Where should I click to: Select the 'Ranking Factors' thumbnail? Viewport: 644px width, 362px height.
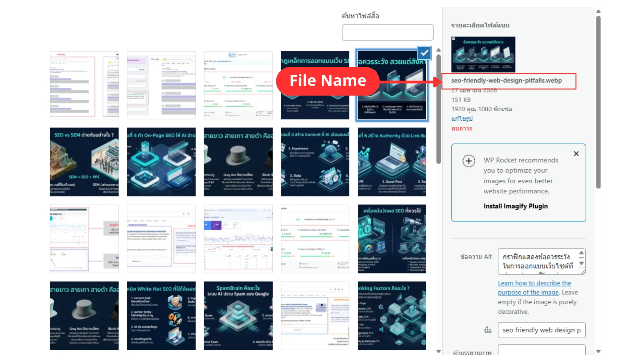point(392,316)
